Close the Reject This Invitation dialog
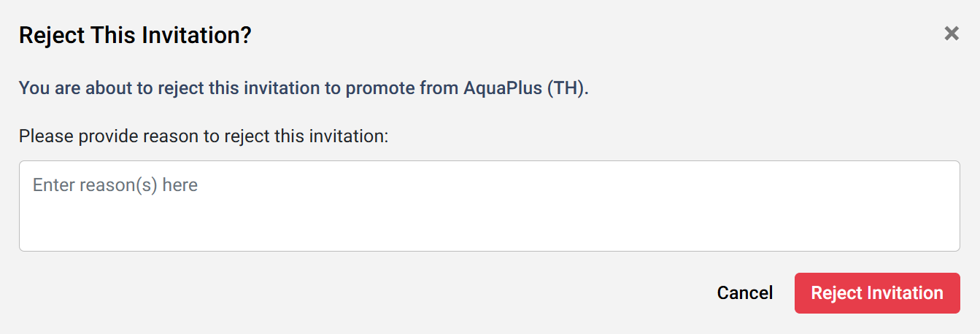 951,33
